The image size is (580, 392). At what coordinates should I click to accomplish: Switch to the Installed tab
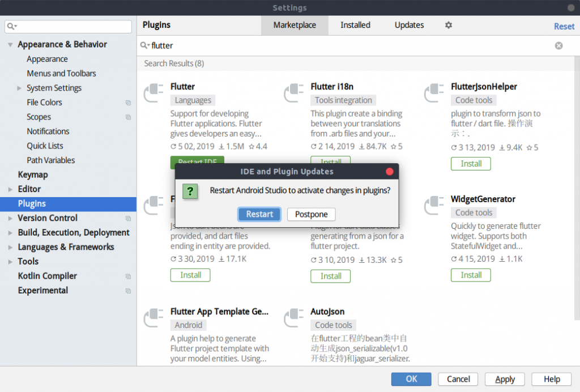355,25
